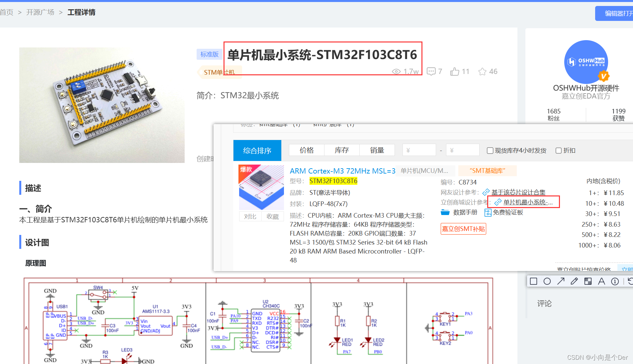
Task: Select the pencil draw tool
Action: tap(574, 281)
